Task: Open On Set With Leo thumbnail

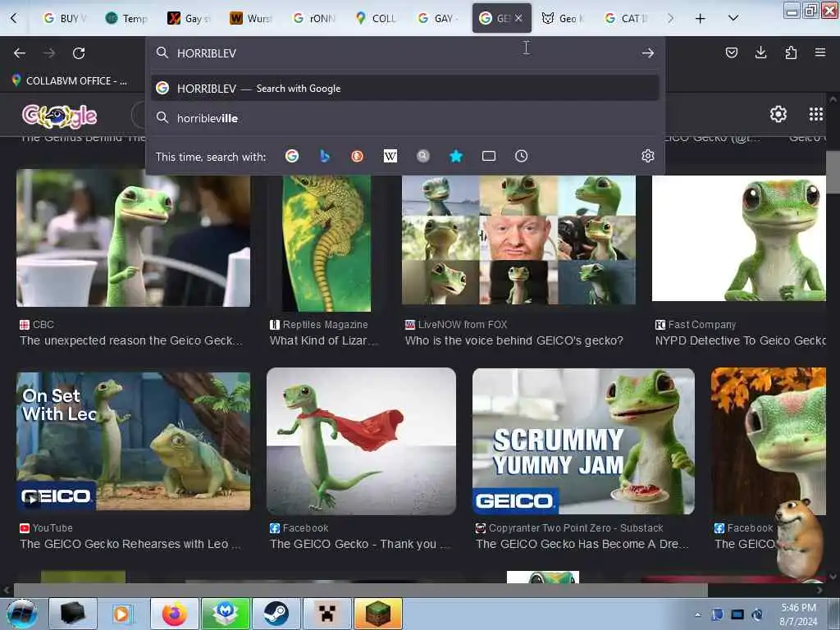Action: coord(134,441)
